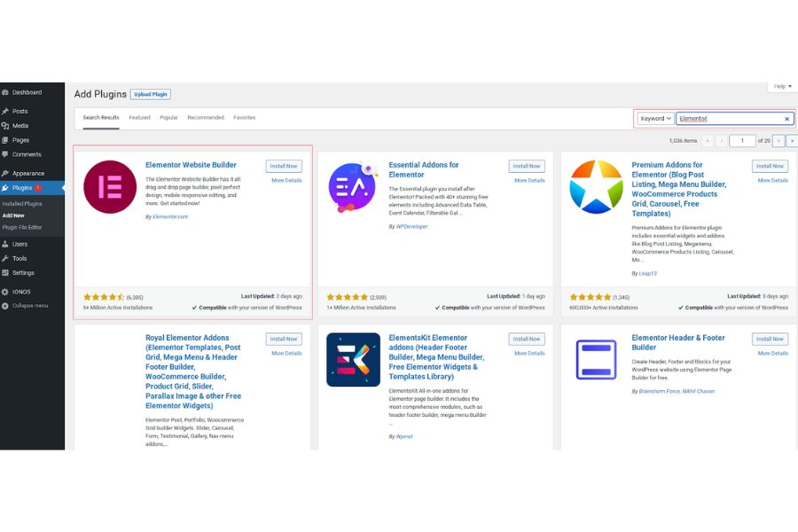Click the Elementor Website Builder logo icon
The height and width of the screenshot is (532, 798).
tap(110, 187)
